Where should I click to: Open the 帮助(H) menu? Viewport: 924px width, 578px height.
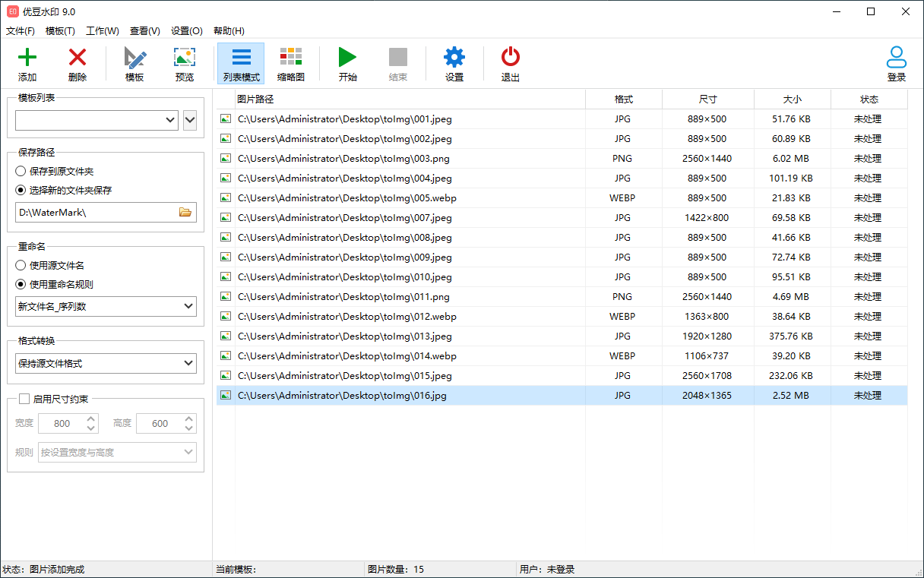coord(229,31)
